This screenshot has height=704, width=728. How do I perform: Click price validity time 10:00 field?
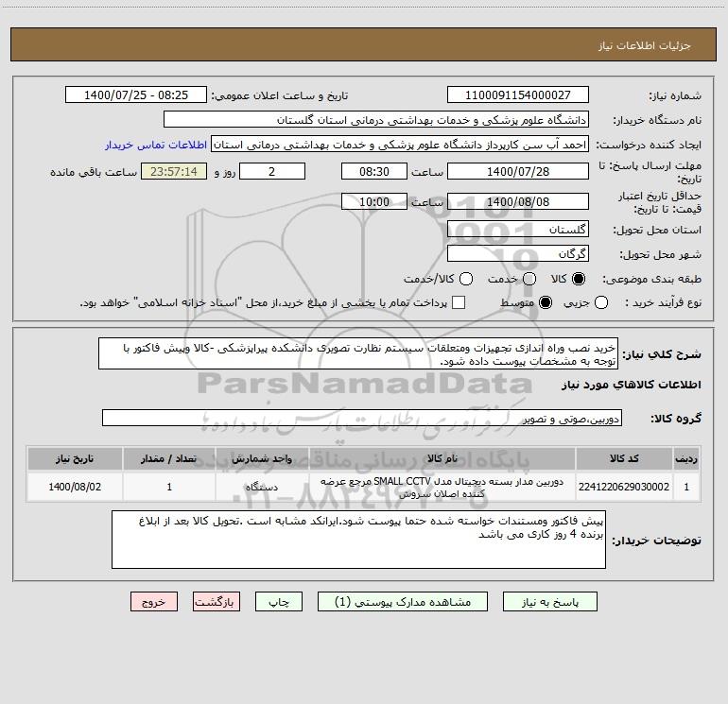[374, 201]
